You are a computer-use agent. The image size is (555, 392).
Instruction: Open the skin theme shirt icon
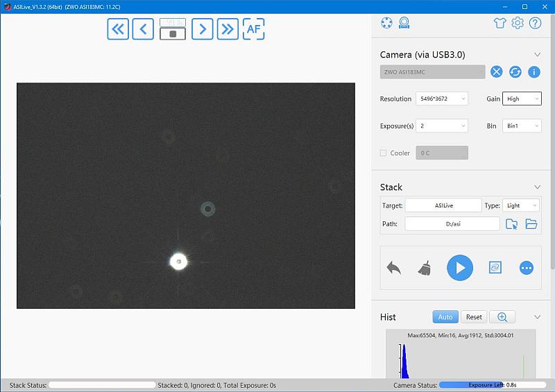(x=499, y=23)
